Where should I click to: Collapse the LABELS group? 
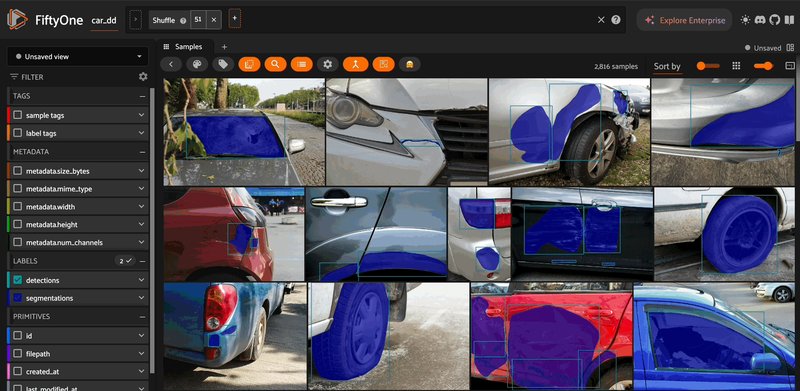pos(142,261)
